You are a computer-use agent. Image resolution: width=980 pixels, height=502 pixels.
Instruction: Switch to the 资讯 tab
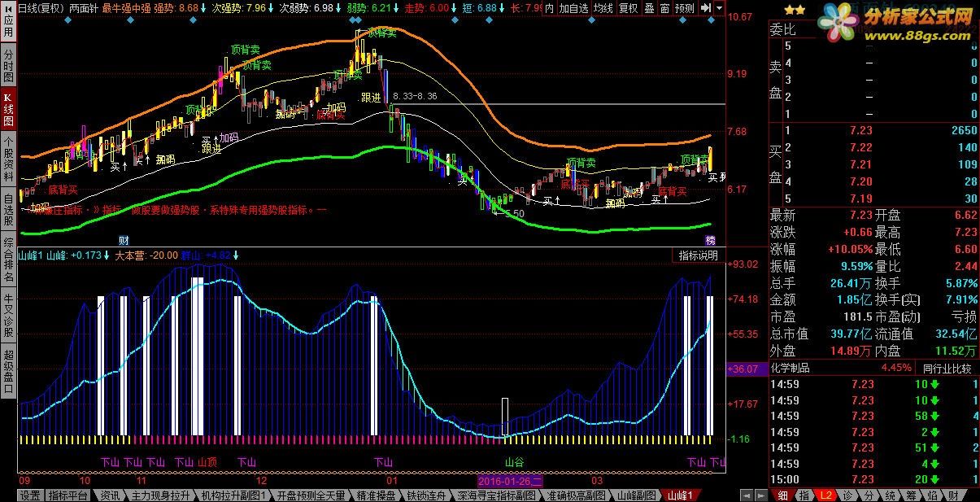tap(110, 495)
